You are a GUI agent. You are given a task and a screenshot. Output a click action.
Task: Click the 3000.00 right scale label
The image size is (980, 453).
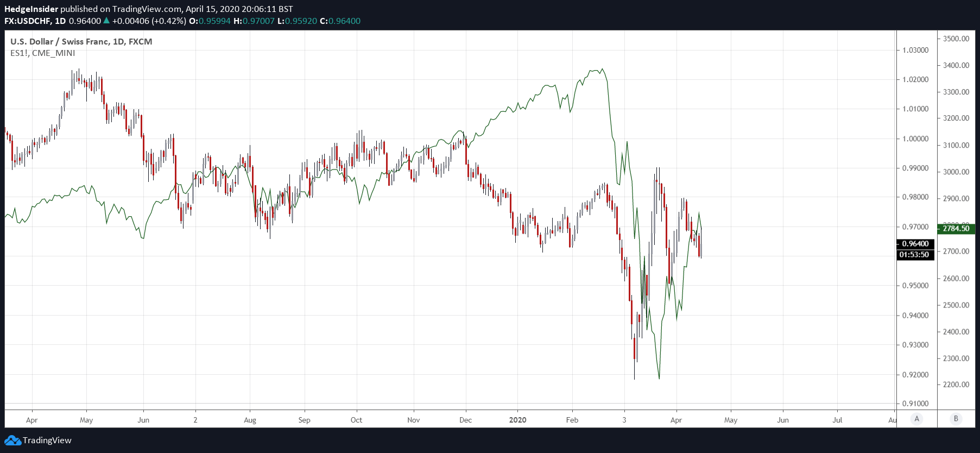point(956,172)
